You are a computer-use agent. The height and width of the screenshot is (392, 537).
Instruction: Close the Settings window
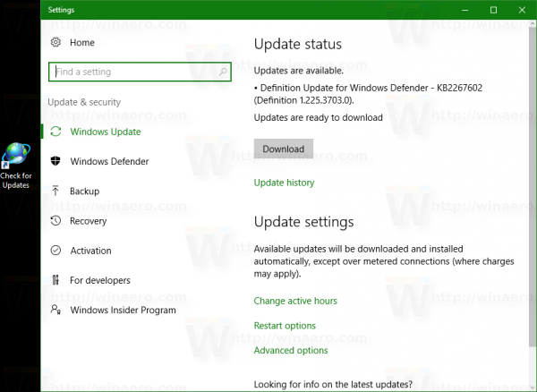coord(522,10)
